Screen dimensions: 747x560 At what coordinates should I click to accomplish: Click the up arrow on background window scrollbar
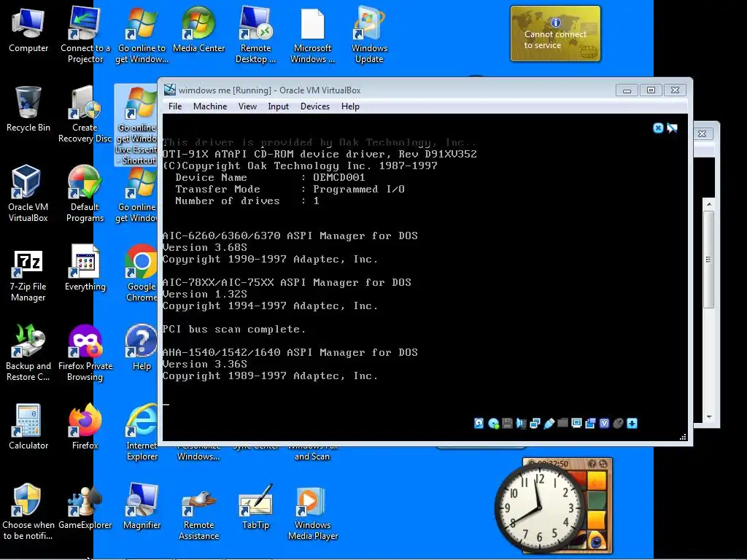tap(709, 204)
